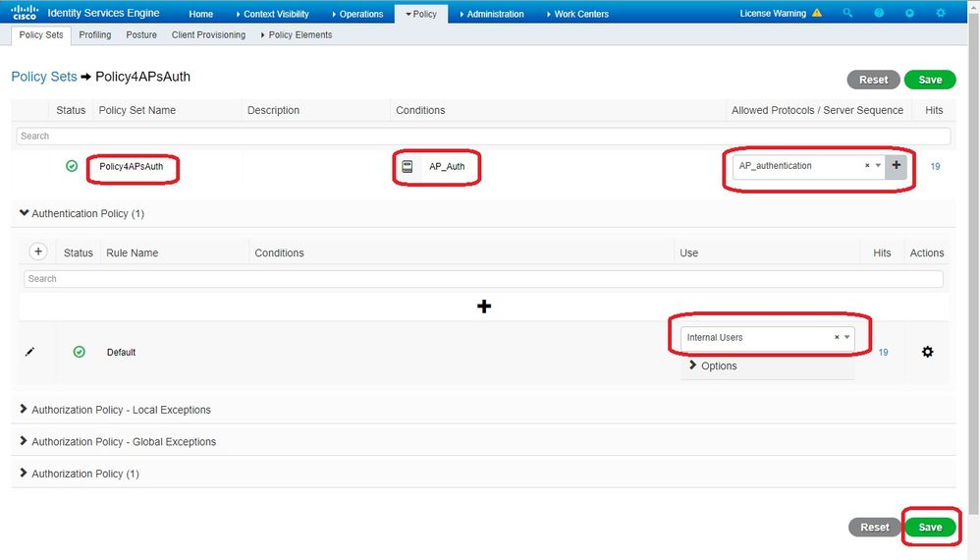The image size is (980, 560).
Task: Click the round icon between help and settings in header
Action: 909,13
